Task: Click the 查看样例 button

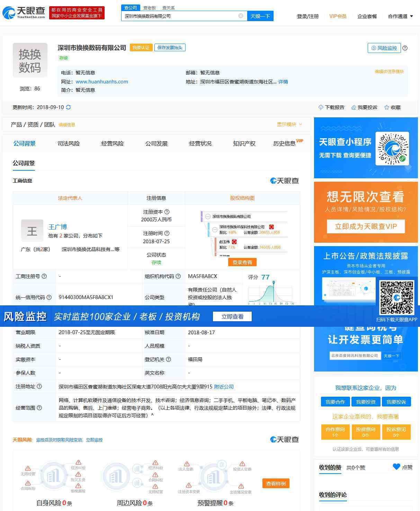Action: tap(276, 484)
